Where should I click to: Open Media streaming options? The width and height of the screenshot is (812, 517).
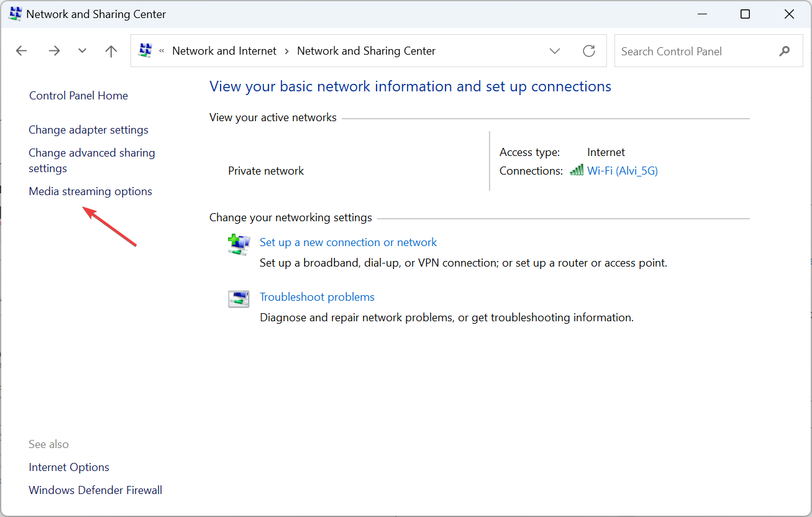click(x=90, y=191)
